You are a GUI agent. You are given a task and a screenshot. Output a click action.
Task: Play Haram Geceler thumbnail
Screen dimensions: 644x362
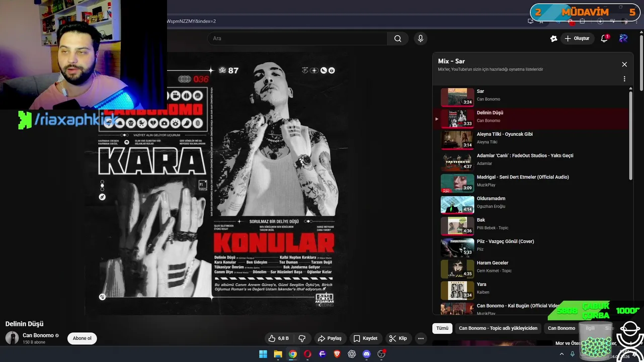point(457,268)
